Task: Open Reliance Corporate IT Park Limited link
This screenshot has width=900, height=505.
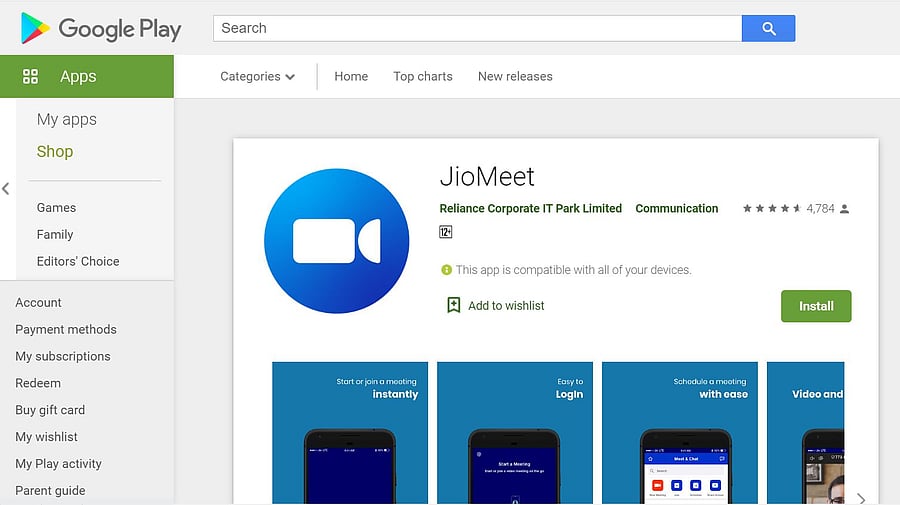Action: 530,209
